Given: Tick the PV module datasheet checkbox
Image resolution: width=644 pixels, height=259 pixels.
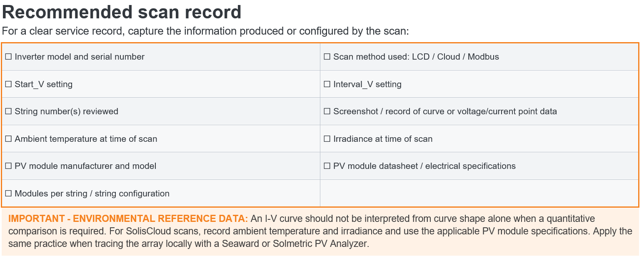Looking at the screenshot, I should tap(327, 166).
